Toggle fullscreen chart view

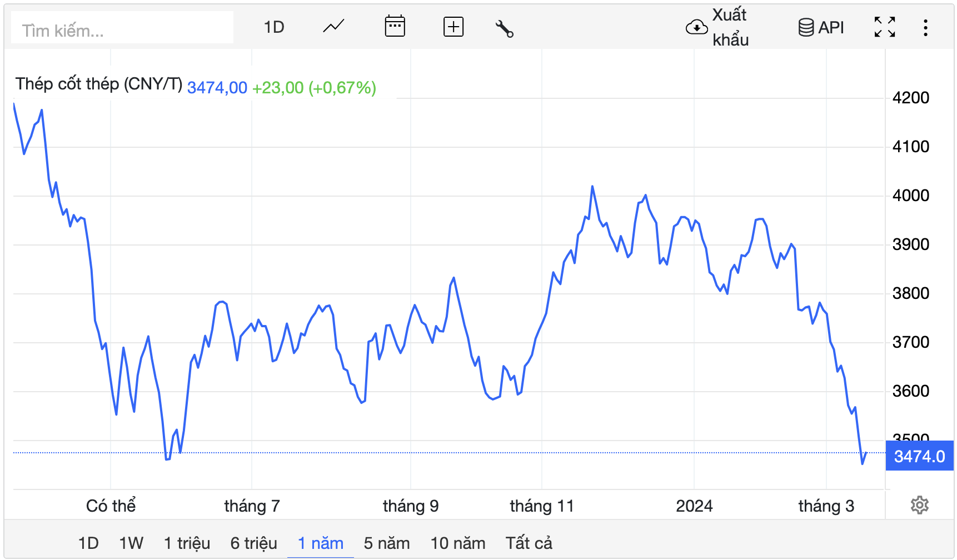[884, 27]
